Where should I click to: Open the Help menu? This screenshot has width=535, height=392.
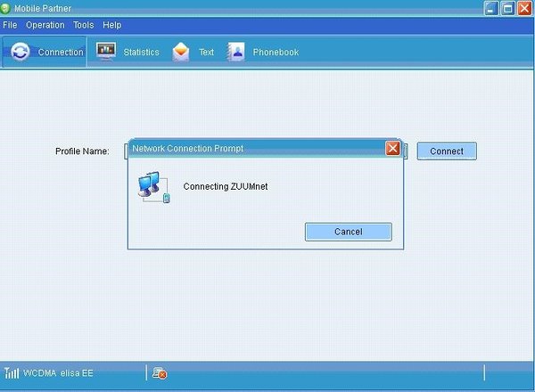coord(112,25)
